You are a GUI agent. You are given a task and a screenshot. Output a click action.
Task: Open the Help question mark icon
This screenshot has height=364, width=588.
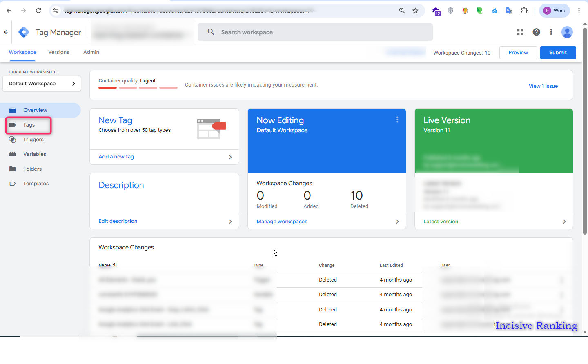pos(537,32)
